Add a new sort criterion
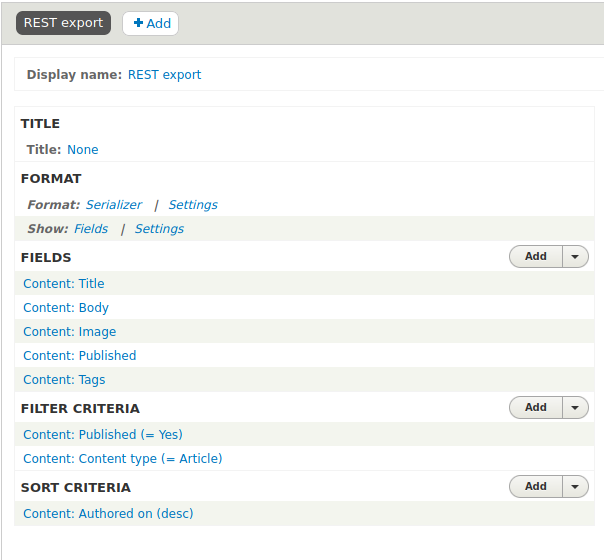Viewport: 604px width, 560px height. coord(536,486)
